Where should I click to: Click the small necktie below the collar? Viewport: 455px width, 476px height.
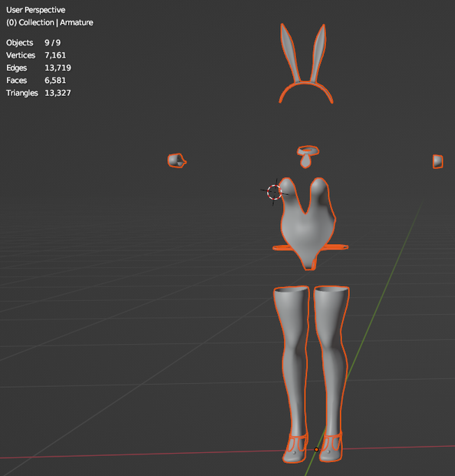[x=305, y=161]
